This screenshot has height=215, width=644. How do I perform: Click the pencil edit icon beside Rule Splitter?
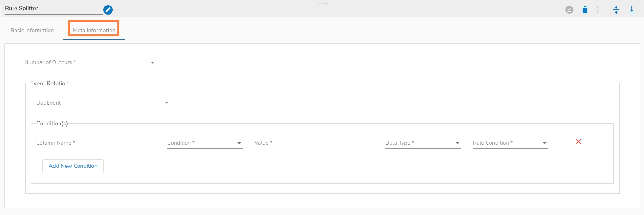[x=108, y=10]
